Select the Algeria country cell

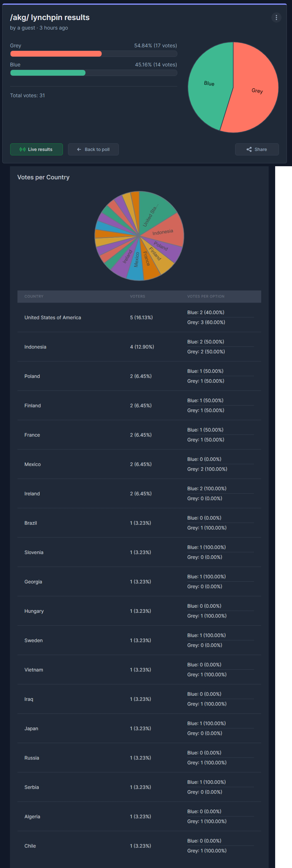click(32, 816)
